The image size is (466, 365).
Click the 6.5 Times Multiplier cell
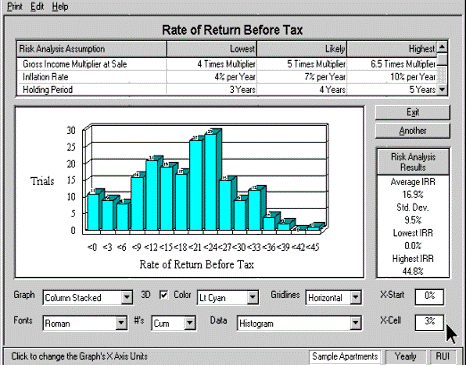coord(391,64)
